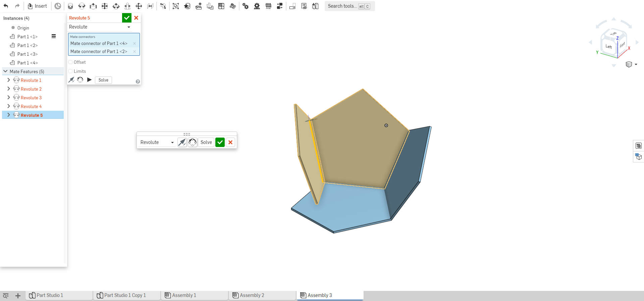The image size is (644, 301).
Task: Enable the Limits checkbox
Action: (70, 71)
